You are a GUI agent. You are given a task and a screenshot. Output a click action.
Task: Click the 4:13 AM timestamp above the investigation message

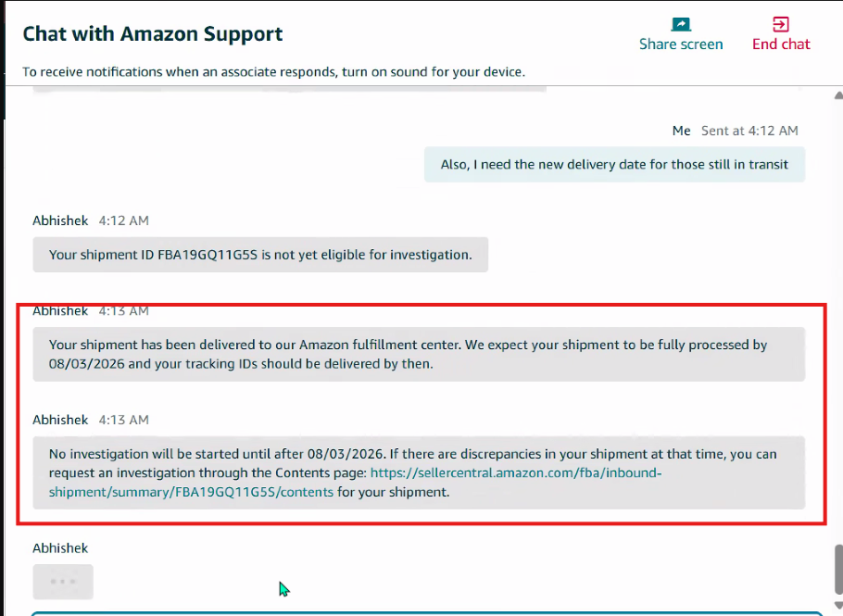[123, 420]
